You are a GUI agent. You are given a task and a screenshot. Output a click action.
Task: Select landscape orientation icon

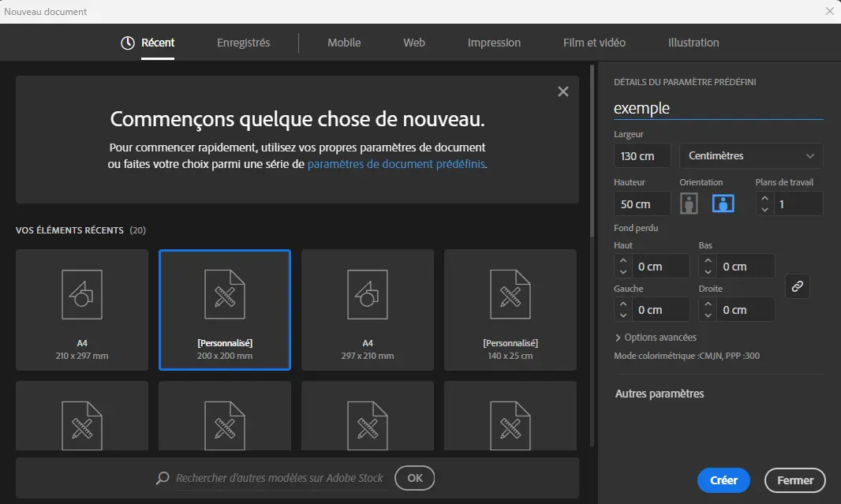tap(723, 203)
